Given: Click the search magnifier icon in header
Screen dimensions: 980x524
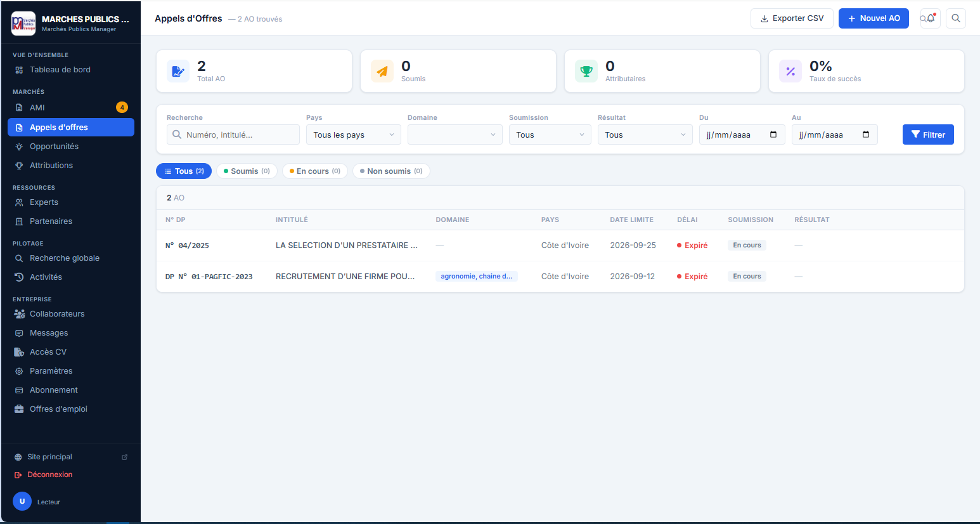Looking at the screenshot, I should pyautogui.click(x=956, y=18).
